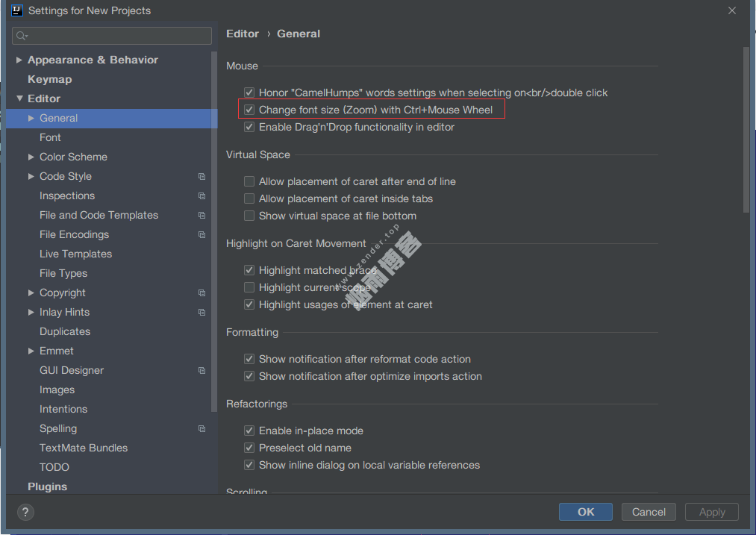Collapse the Editor section arrow

pyautogui.click(x=19, y=98)
